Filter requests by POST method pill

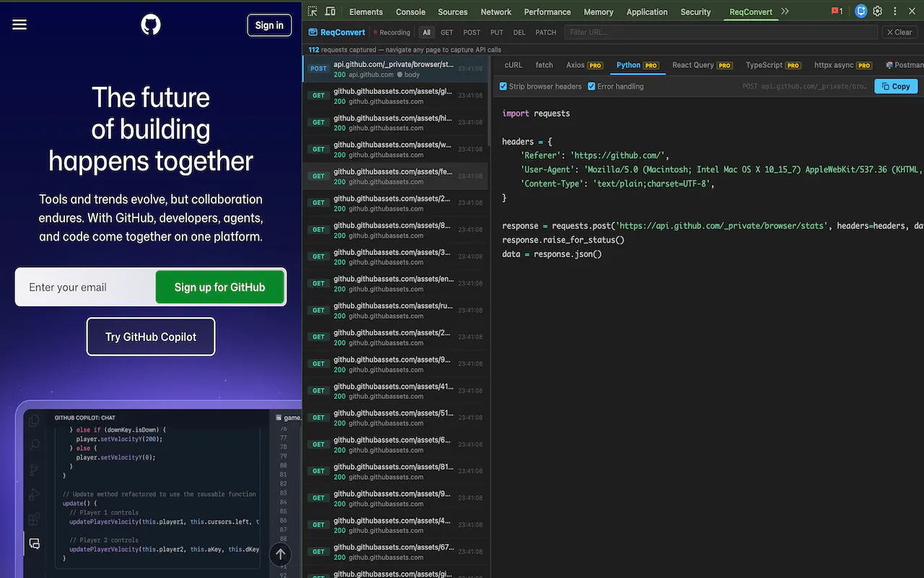pyautogui.click(x=471, y=33)
